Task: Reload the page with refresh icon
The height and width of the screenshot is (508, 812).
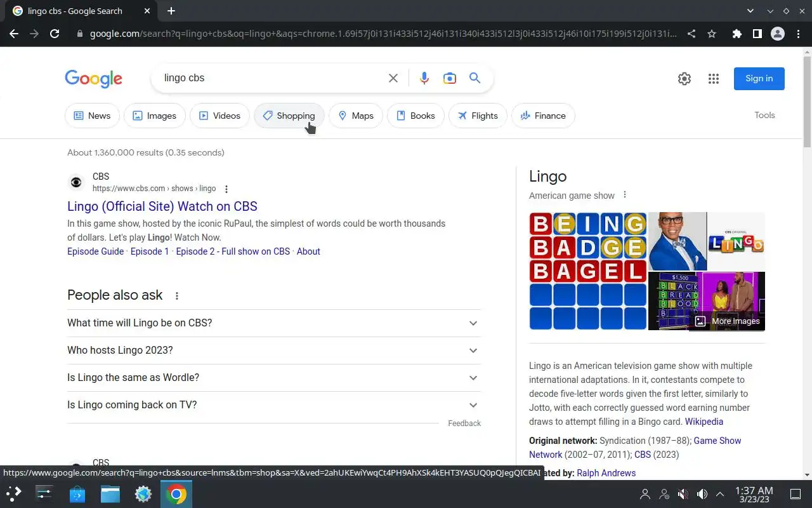Action: (x=55, y=34)
